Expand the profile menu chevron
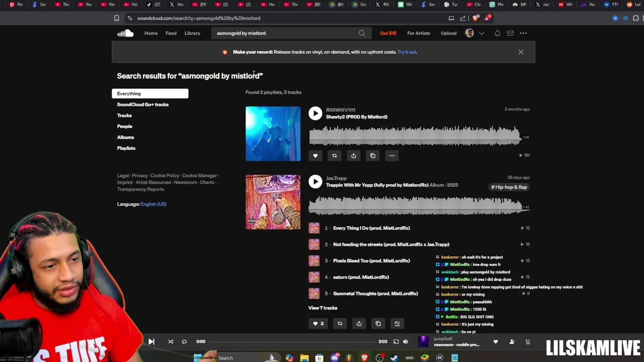This screenshot has width=644, height=362. pos(481,33)
